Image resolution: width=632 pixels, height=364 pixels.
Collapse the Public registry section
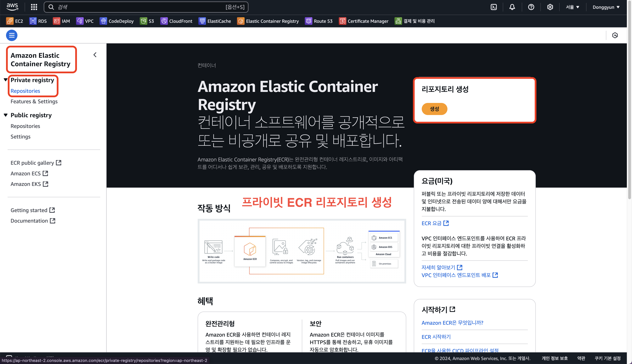point(6,115)
